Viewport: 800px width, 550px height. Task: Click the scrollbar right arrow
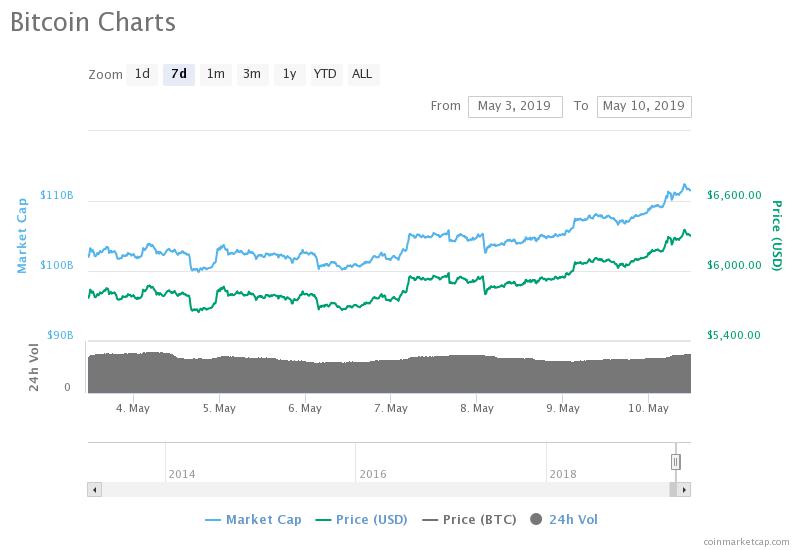pyautogui.click(x=684, y=490)
